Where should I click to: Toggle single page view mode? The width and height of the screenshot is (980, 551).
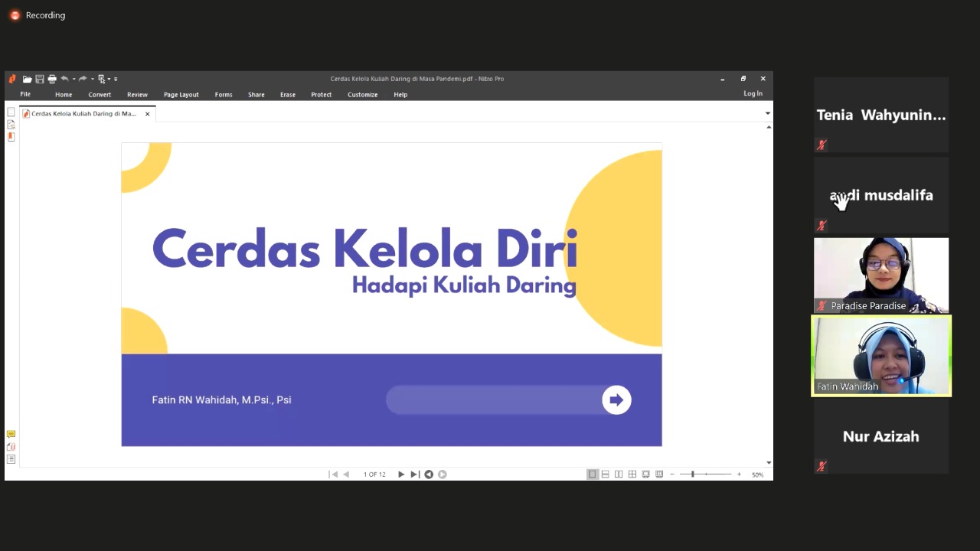point(592,474)
